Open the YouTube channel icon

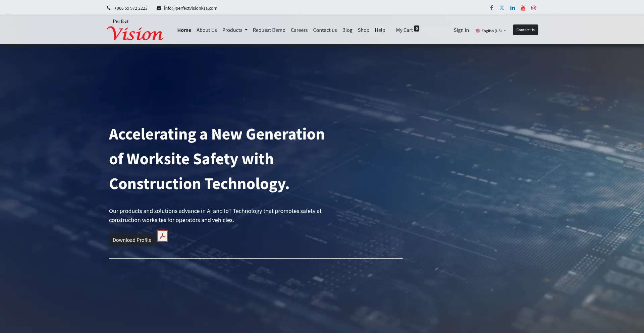(x=523, y=8)
